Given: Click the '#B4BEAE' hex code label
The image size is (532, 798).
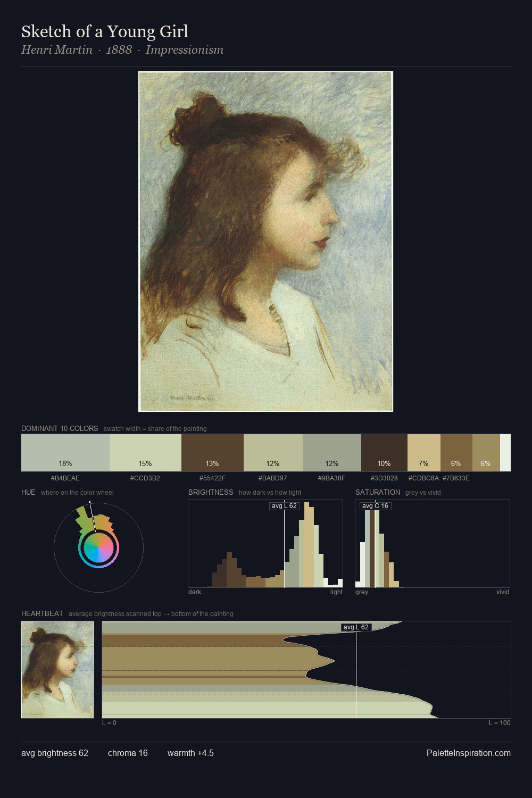Looking at the screenshot, I should [x=65, y=478].
